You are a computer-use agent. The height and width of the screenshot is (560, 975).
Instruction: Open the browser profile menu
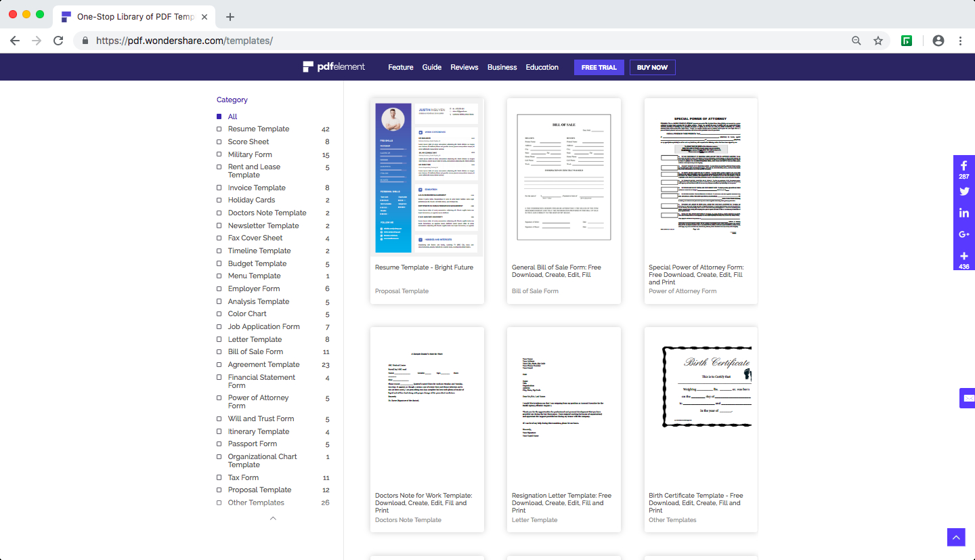coord(938,41)
